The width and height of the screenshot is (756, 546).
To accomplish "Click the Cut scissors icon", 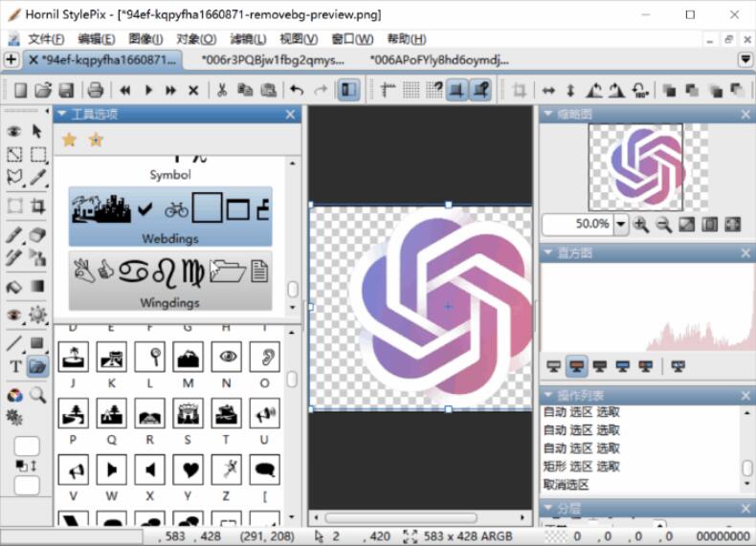I will 222,90.
